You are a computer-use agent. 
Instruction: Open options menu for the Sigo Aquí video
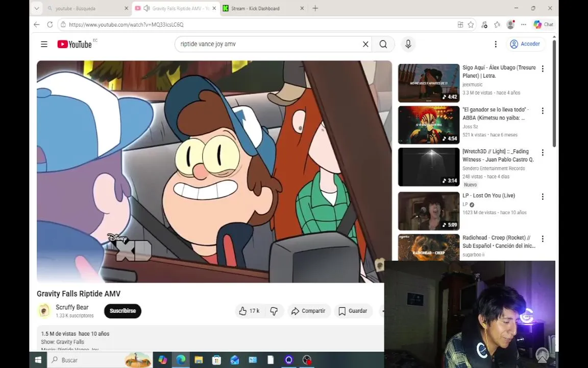pos(542,68)
